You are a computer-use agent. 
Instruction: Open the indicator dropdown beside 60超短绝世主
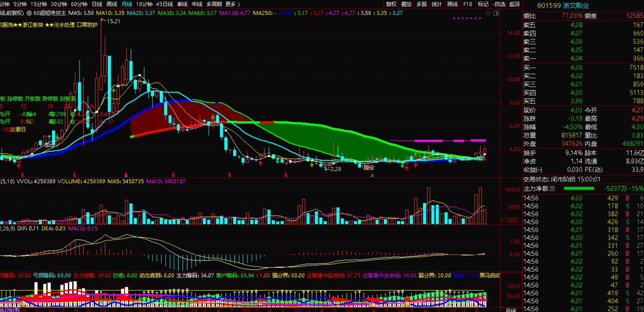click(29, 13)
